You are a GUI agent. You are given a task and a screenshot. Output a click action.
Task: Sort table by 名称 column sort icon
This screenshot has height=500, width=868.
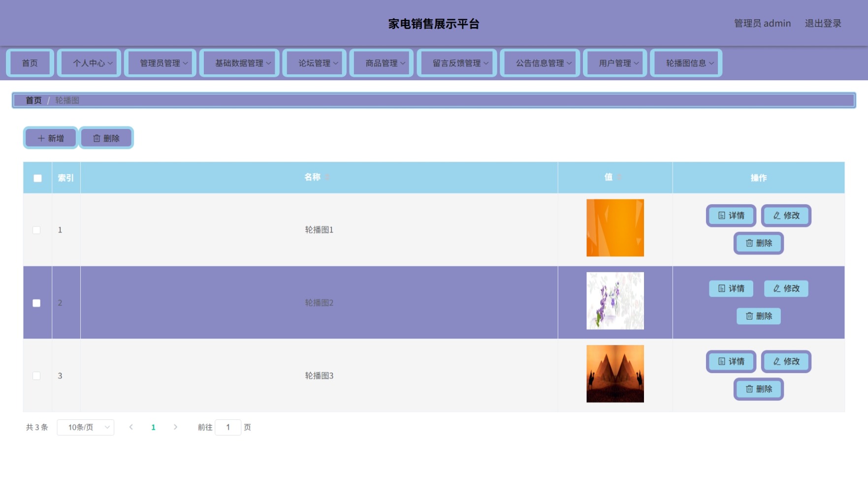[327, 177]
